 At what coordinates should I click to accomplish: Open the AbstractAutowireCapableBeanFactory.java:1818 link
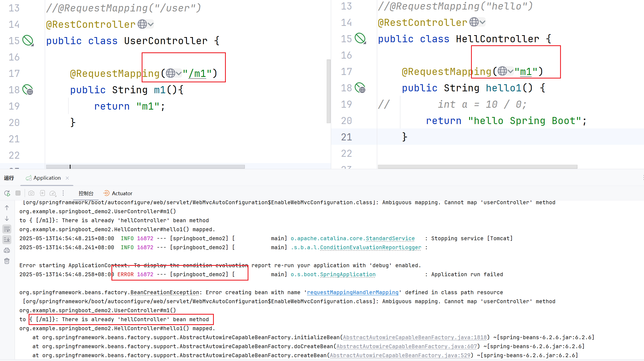(415, 337)
